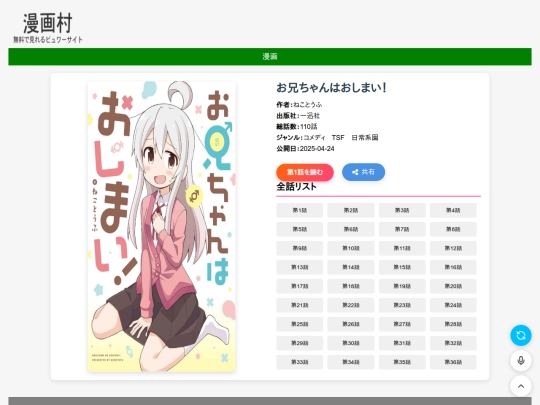Click the publisher 一迅社 text
540x405 pixels.
tap(310, 115)
